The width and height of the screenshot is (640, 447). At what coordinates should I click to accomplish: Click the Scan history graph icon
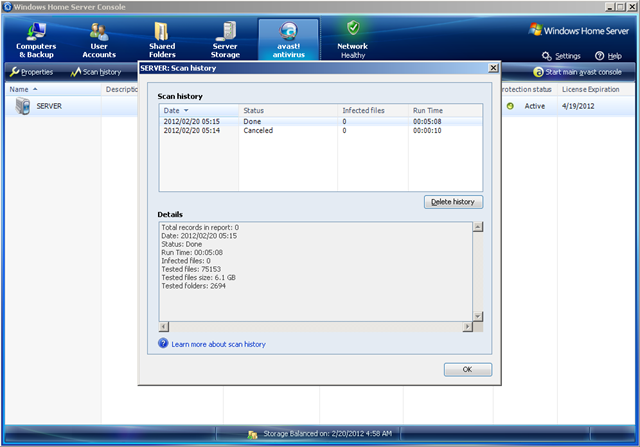76,72
